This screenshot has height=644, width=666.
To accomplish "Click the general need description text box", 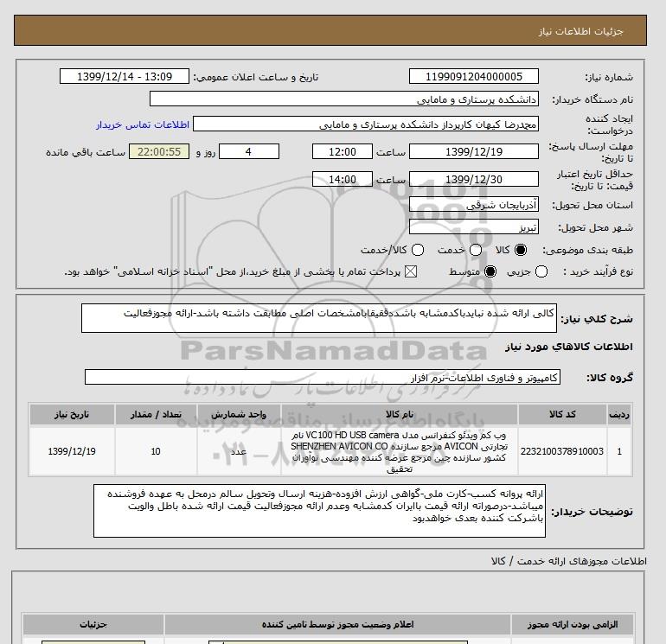I will [319, 318].
